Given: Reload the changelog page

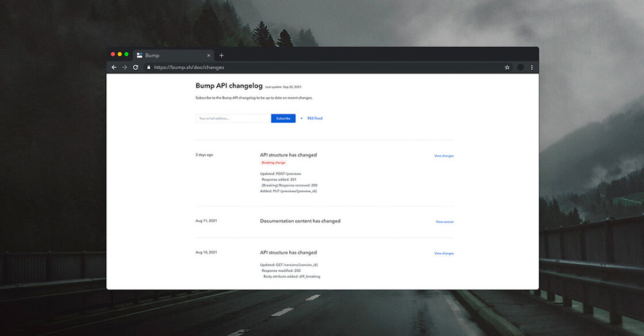Looking at the screenshot, I should coord(135,67).
